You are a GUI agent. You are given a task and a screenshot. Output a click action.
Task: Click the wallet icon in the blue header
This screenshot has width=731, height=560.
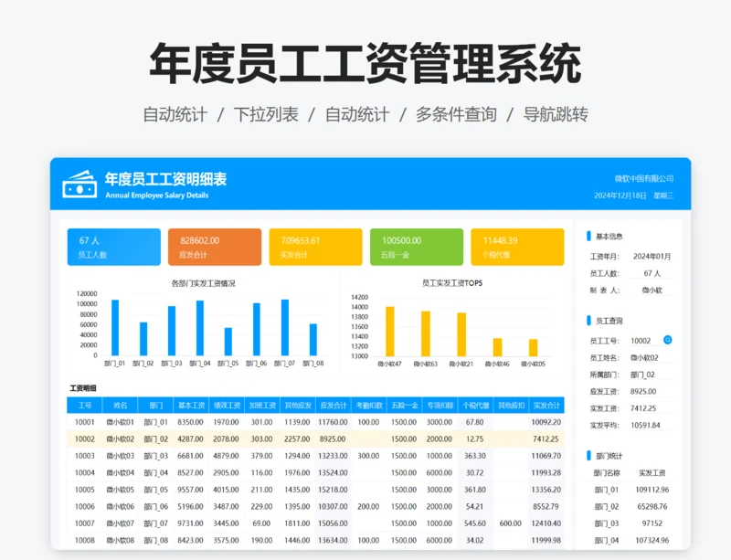78,183
